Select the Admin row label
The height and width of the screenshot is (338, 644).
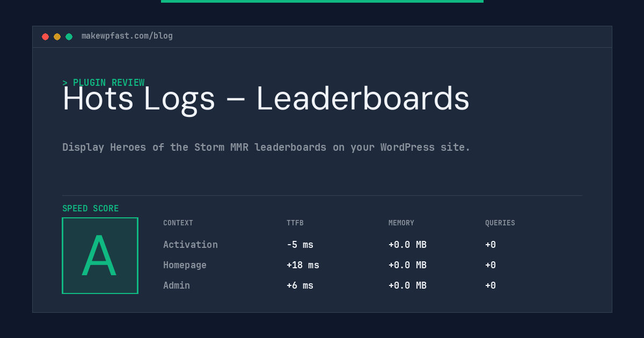click(177, 285)
